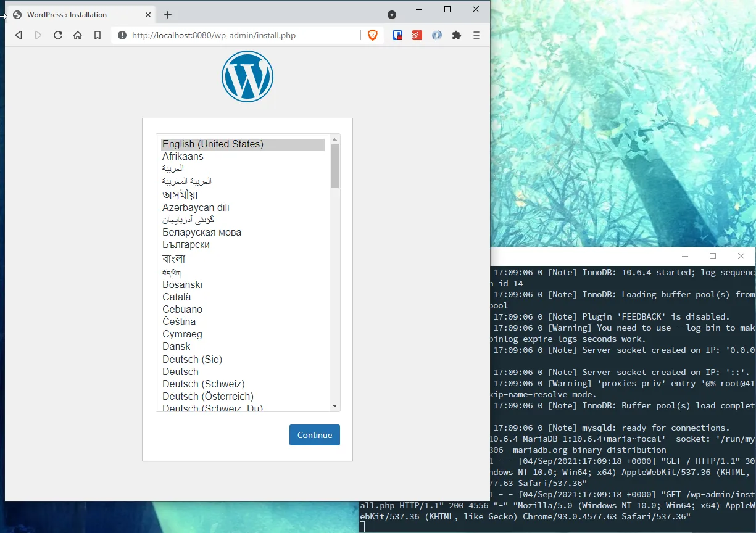This screenshot has height=533, width=756.
Task: Select Azərbaycan dili language
Action: tap(243, 208)
